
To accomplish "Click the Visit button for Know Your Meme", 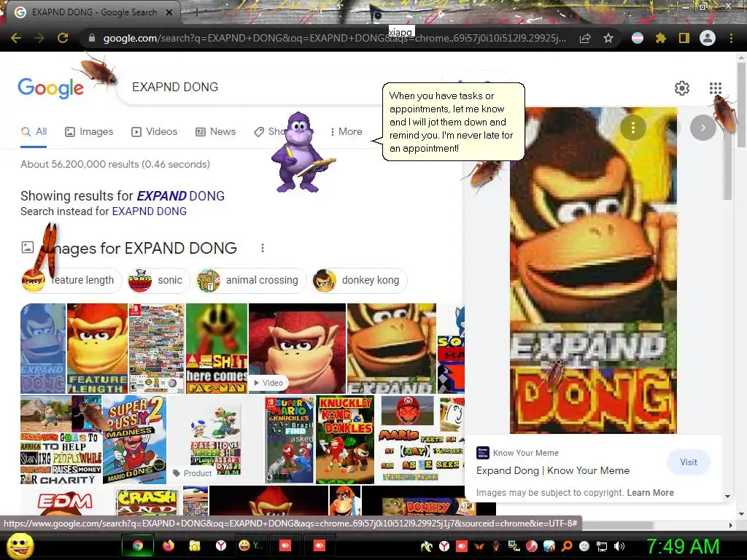I will [689, 462].
